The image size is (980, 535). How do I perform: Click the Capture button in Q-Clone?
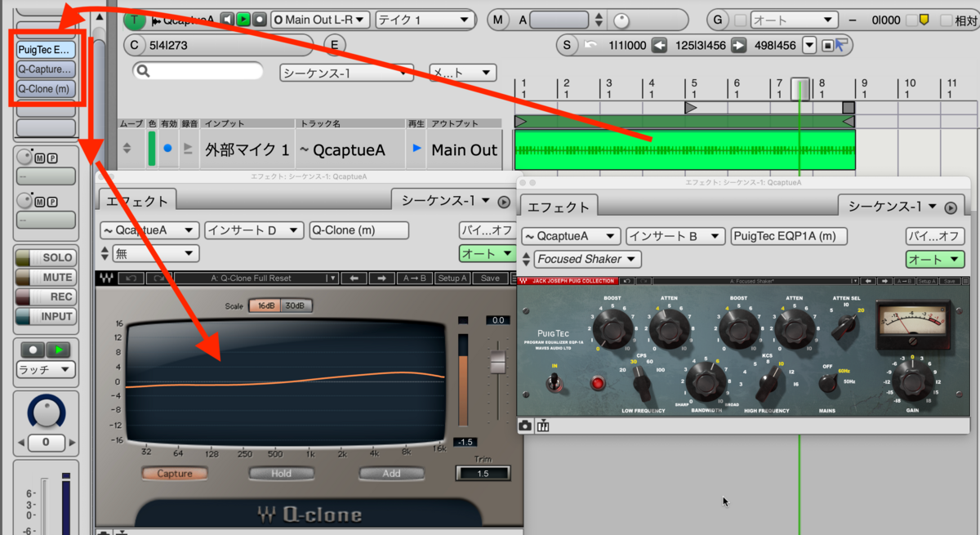[x=175, y=473]
